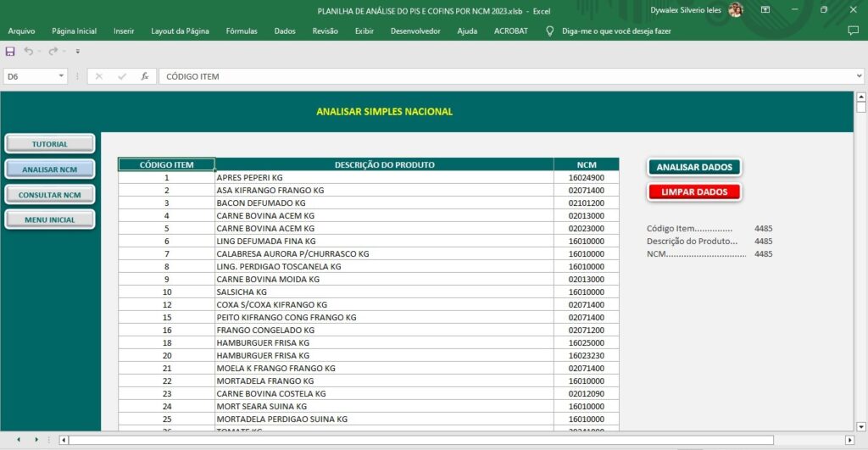The width and height of the screenshot is (868, 450).
Task: Click the CONSULTAR NCM sidebar button
Action: coord(49,195)
